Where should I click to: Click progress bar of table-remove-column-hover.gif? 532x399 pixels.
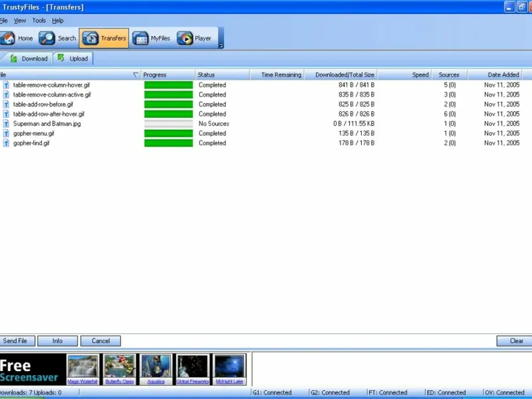[169, 85]
